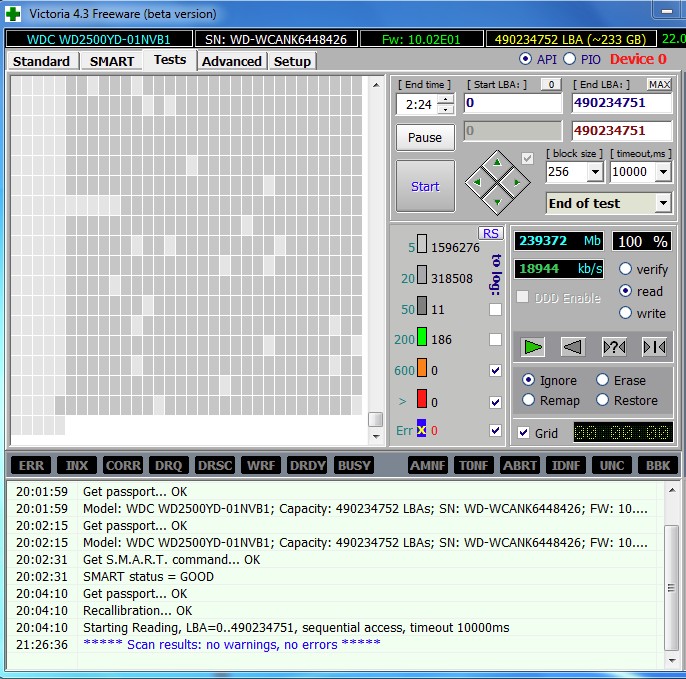The height and width of the screenshot is (679, 686).
Task: Select the random seek mode icon
Action: click(613, 346)
